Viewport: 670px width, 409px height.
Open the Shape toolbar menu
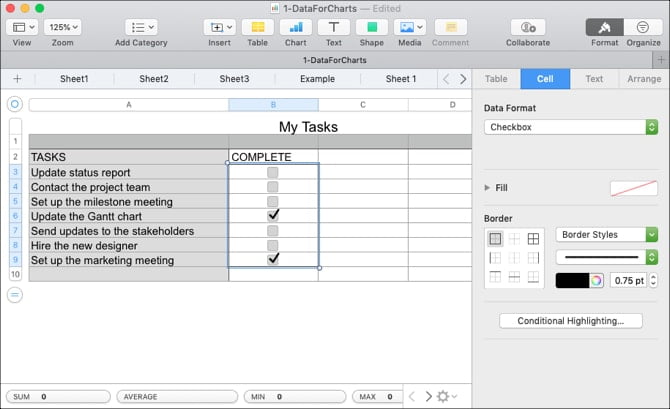371,27
